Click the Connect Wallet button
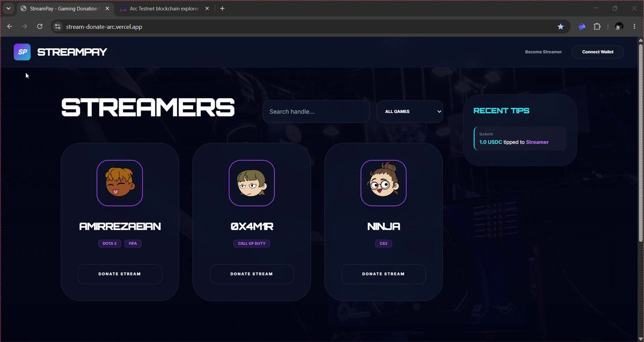 [597, 52]
